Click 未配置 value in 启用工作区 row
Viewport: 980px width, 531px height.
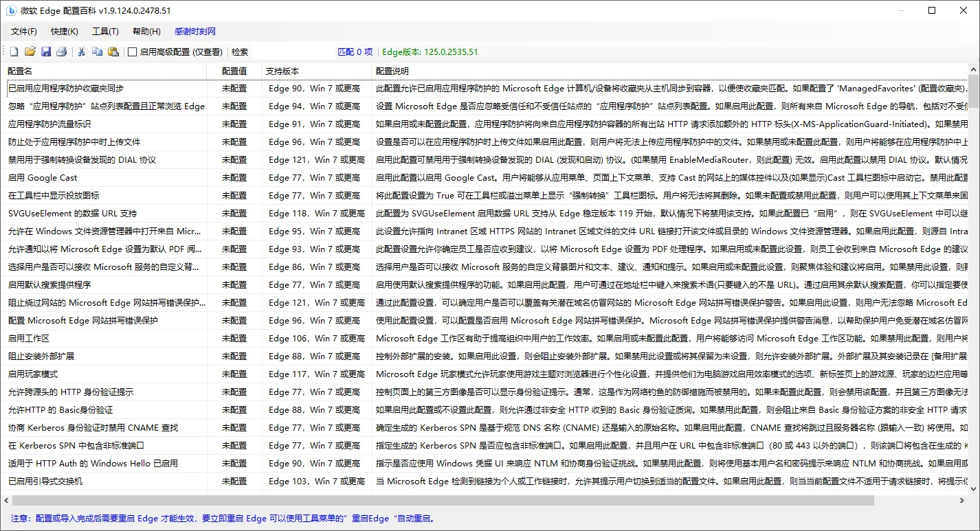(234, 339)
